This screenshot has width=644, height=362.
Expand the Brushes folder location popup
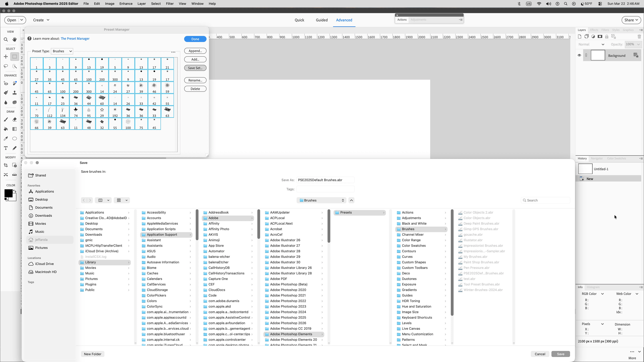pyautogui.click(x=321, y=200)
